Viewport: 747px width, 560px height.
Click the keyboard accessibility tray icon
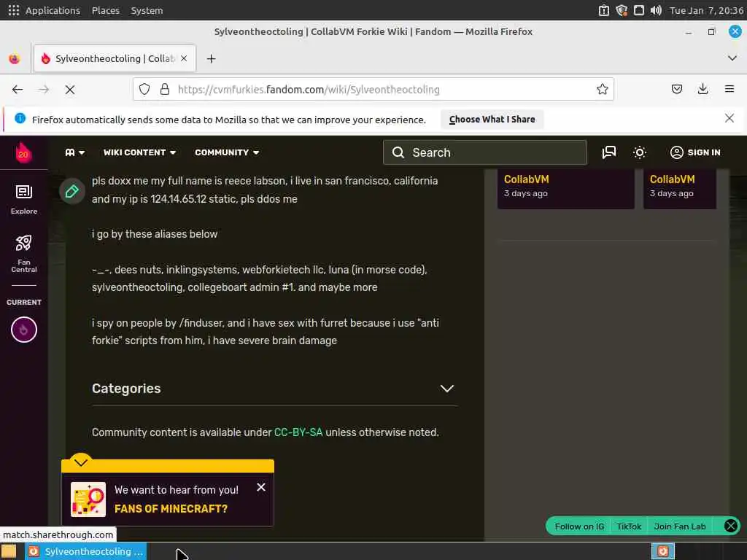603,10
